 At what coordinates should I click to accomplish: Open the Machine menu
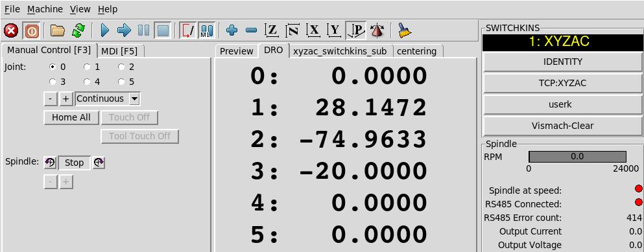tap(45, 9)
